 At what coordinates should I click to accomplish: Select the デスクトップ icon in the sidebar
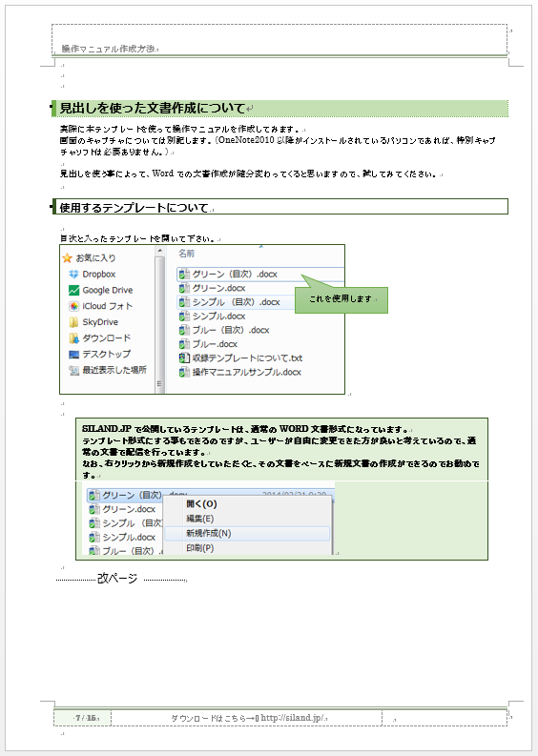point(73,354)
